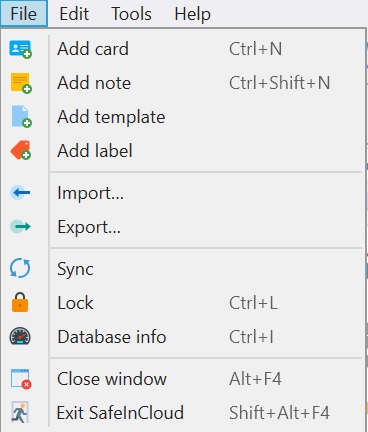
Task: Click the Add card icon with plus
Action: point(20,49)
